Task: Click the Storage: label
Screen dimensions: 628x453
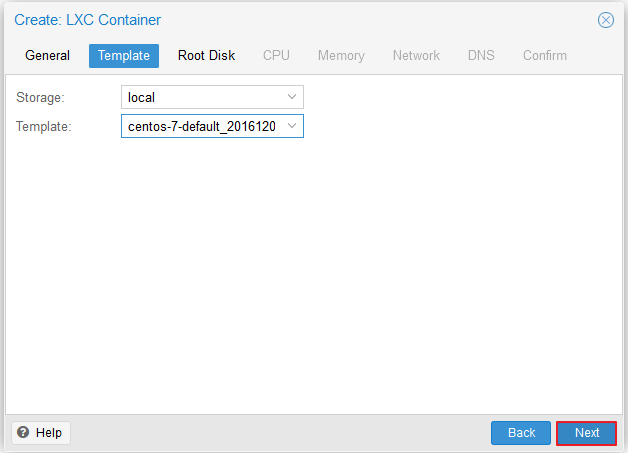Action: coord(40,97)
